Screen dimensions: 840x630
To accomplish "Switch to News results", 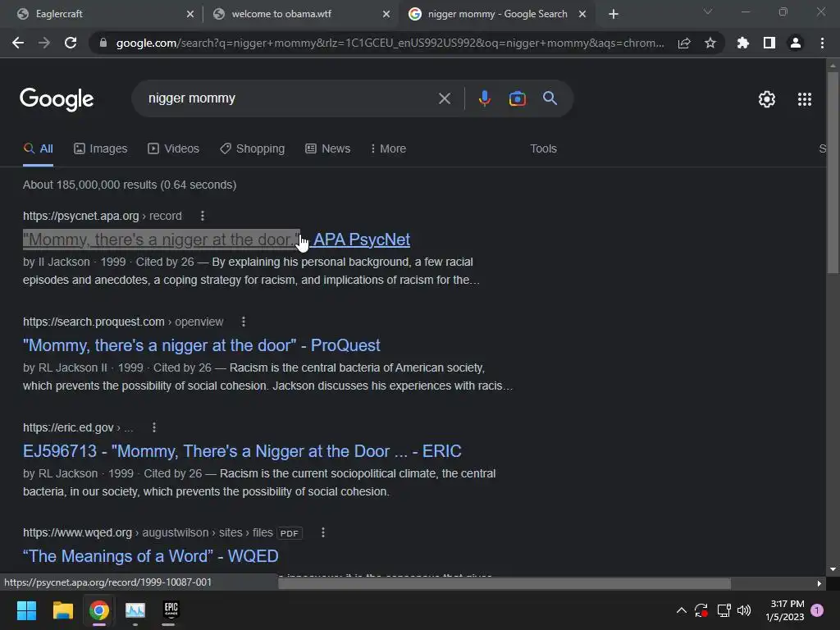I will pyautogui.click(x=328, y=148).
